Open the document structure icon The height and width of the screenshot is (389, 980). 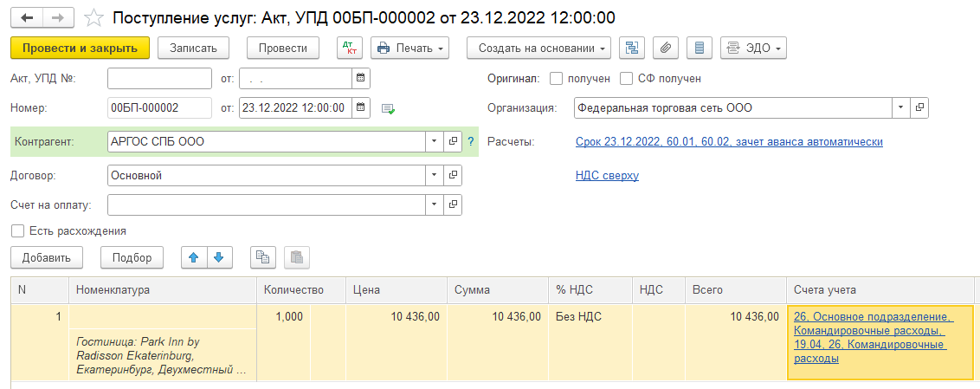tap(632, 49)
